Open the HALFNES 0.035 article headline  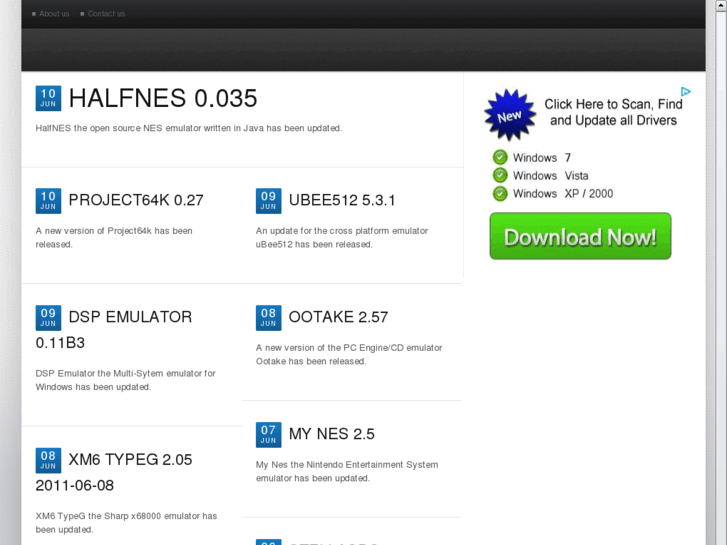point(163,98)
